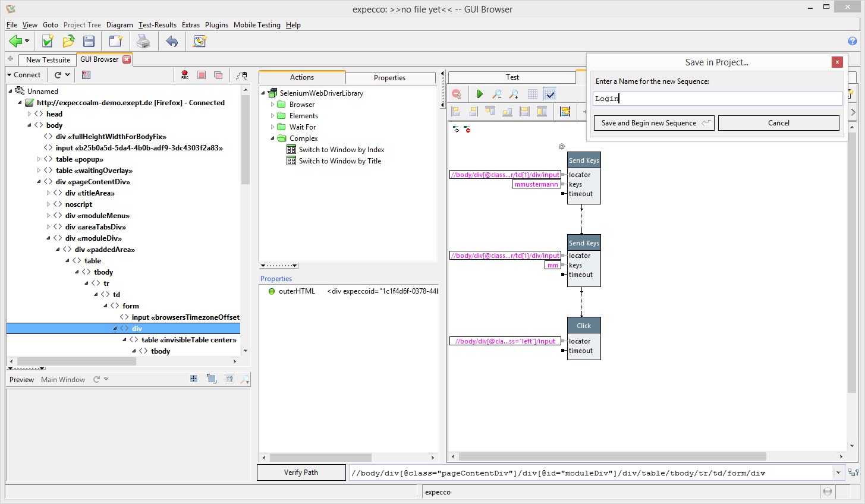This screenshot has width=865, height=504.
Task: Click the open folder icon in toolbar
Action: click(x=68, y=41)
